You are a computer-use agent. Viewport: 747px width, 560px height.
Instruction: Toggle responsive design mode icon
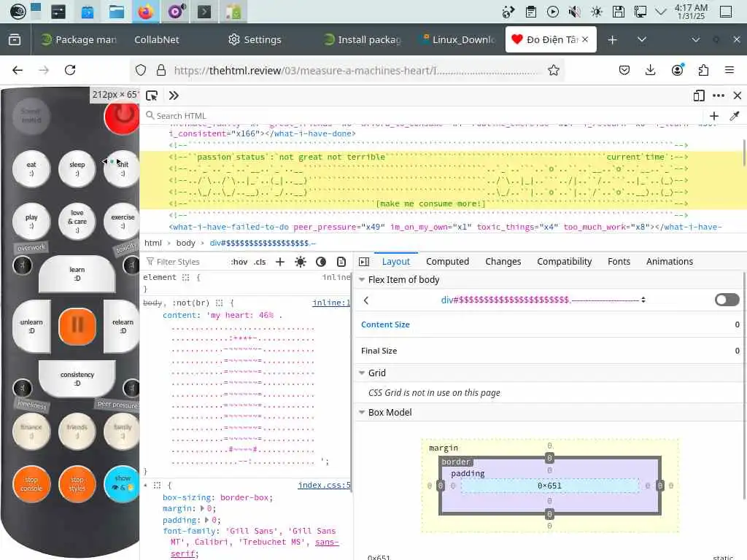(699, 96)
